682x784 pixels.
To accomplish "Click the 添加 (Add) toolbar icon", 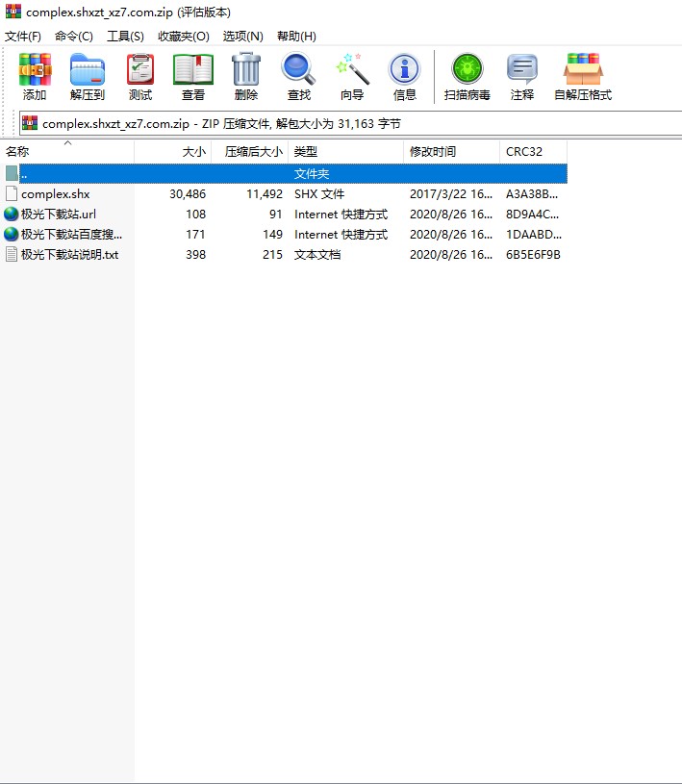I will 35,77.
